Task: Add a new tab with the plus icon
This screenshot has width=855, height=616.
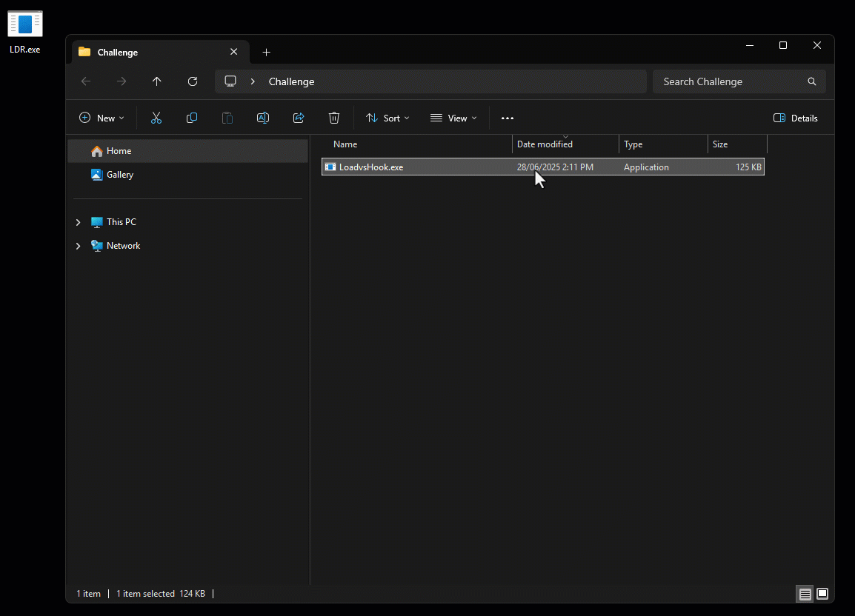Action: [x=266, y=53]
